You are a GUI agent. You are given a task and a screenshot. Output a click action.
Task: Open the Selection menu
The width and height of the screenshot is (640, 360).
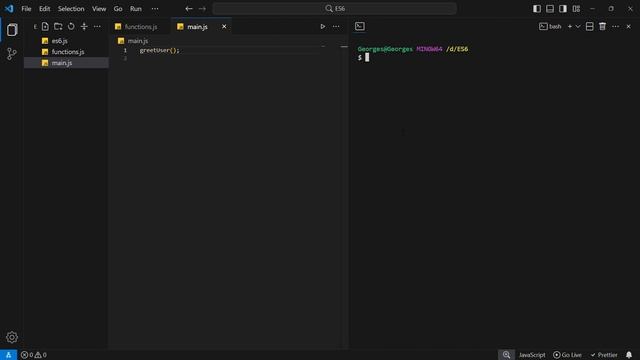[x=71, y=9]
